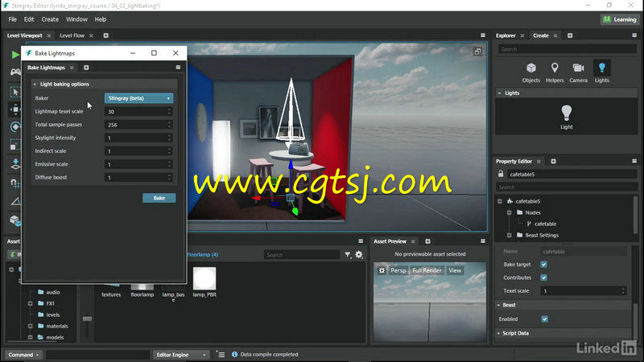Click the command input field in the status bar
The height and width of the screenshot is (362, 644).
pyautogui.click(x=97, y=355)
